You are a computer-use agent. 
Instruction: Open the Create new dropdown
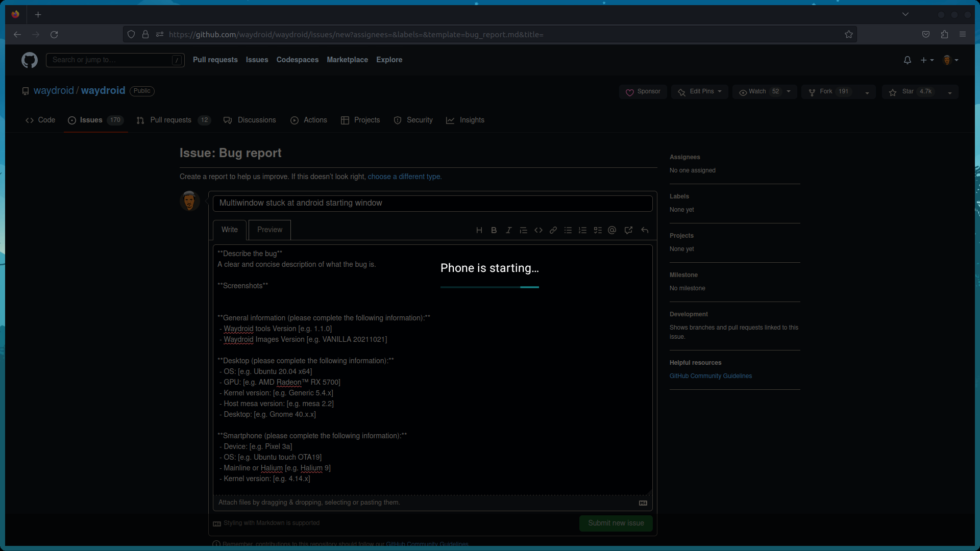tap(926, 60)
